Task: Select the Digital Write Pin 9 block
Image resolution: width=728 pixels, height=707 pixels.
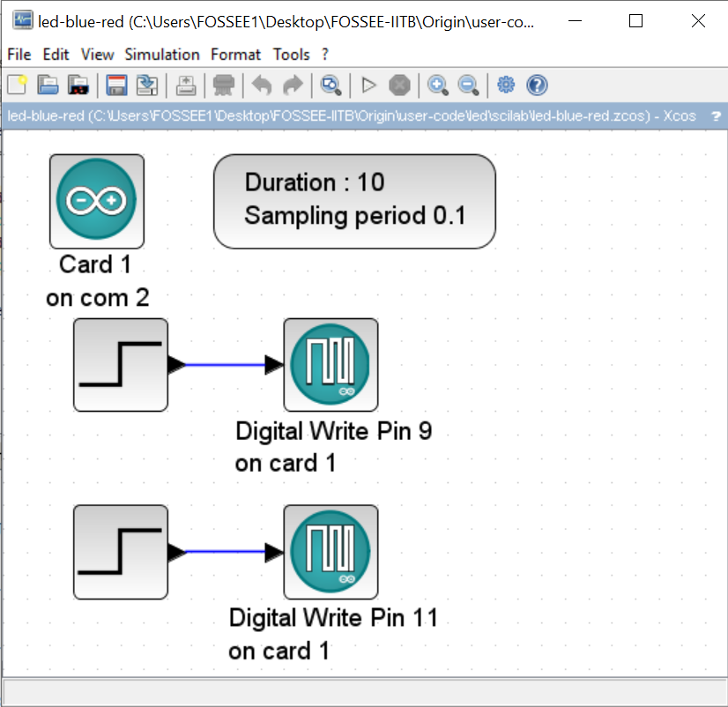Action: point(331,365)
